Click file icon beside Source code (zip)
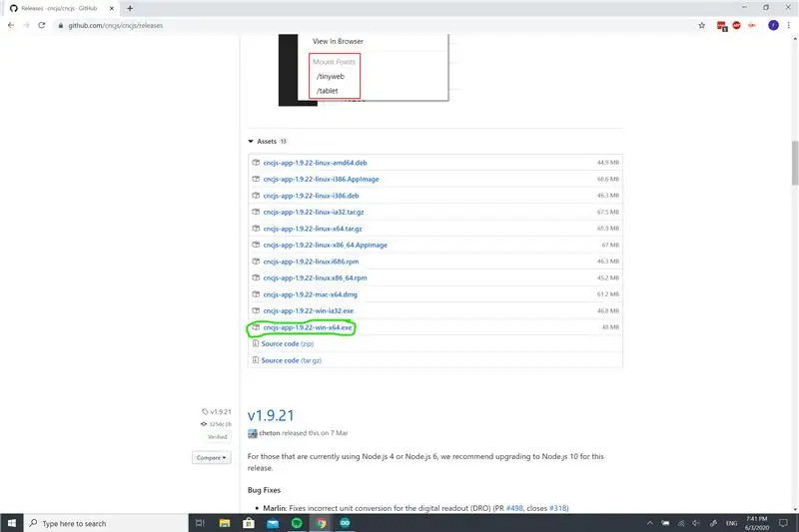This screenshot has width=799, height=532. coord(256,343)
